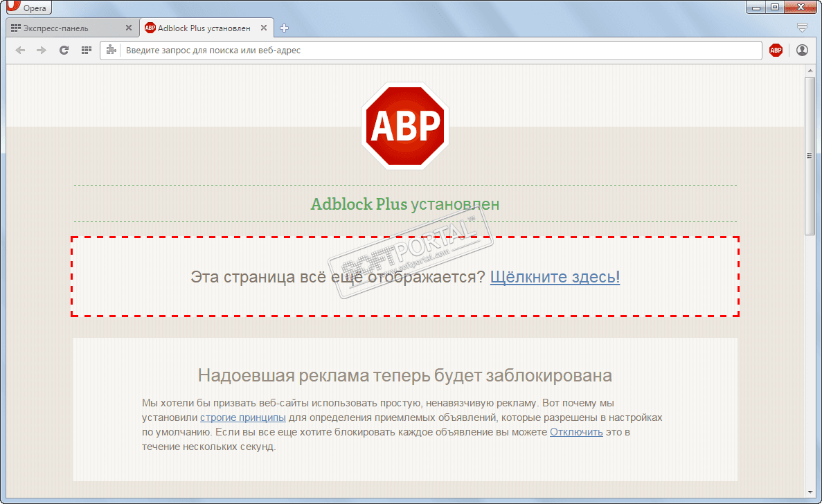Select the Adblock Plus установлен tab
The height and width of the screenshot is (504, 822).
click(x=206, y=28)
